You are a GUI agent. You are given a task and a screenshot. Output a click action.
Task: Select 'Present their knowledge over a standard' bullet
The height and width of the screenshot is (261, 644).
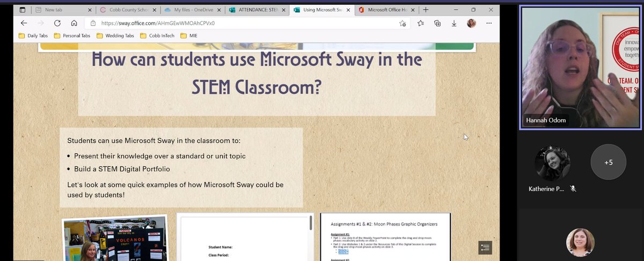point(160,156)
